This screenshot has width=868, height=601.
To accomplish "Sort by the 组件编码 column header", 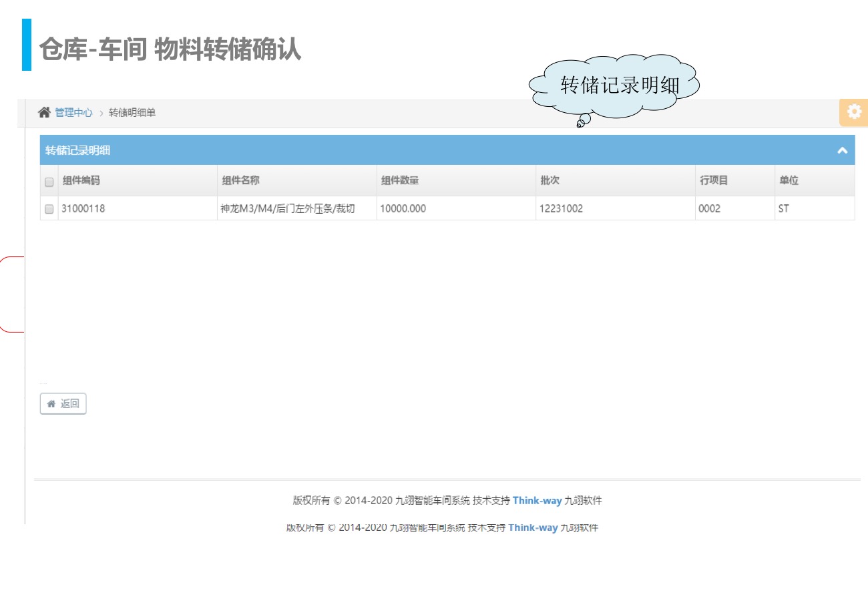I will pos(81,181).
